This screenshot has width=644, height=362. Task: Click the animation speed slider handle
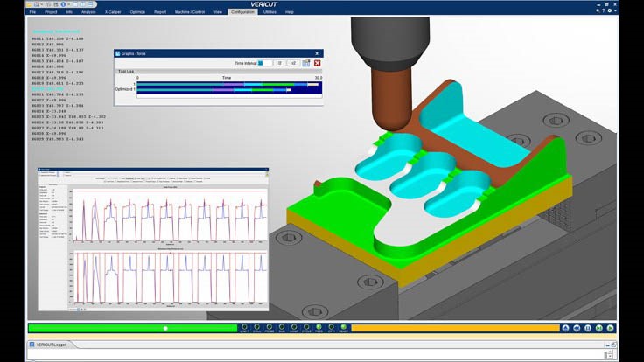click(x=165, y=328)
